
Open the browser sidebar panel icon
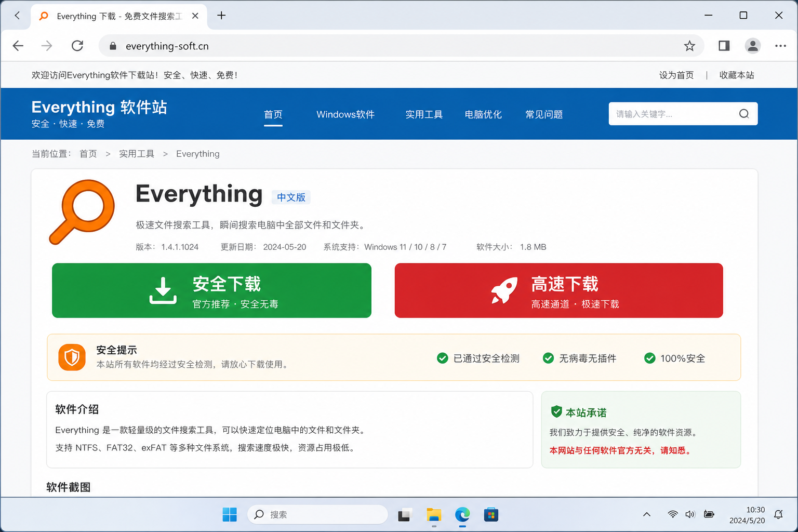724,46
